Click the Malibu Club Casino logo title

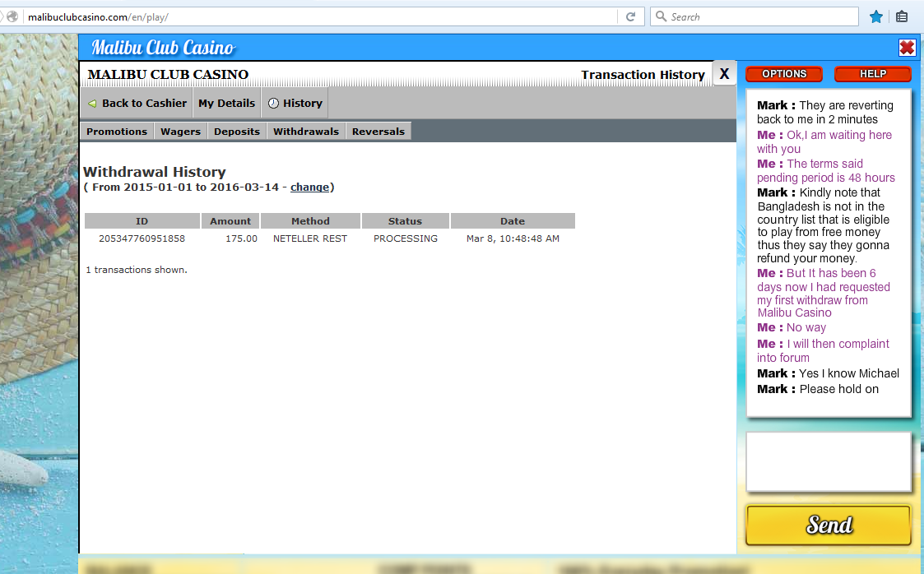click(163, 47)
